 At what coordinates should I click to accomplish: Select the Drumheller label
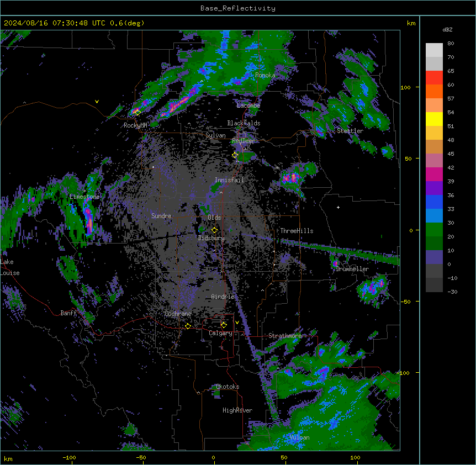click(x=352, y=269)
